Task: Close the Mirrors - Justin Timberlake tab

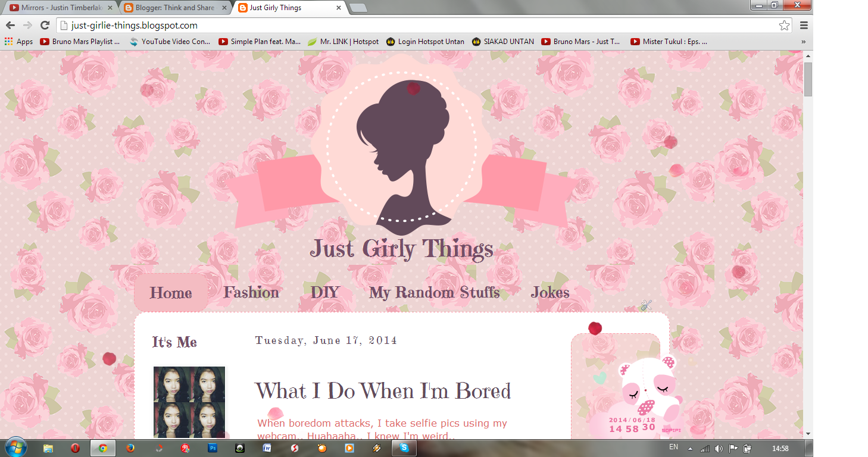Action: pos(110,8)
